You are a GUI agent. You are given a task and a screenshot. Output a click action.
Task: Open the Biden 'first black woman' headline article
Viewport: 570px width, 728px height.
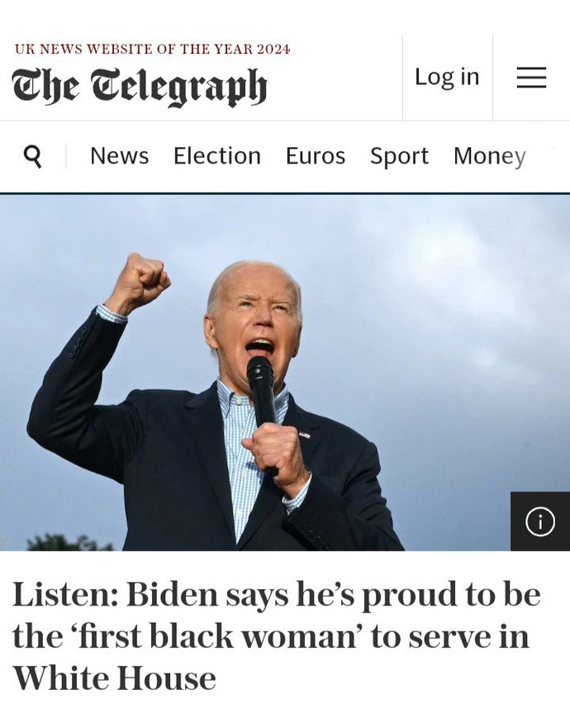coord(277,635)
